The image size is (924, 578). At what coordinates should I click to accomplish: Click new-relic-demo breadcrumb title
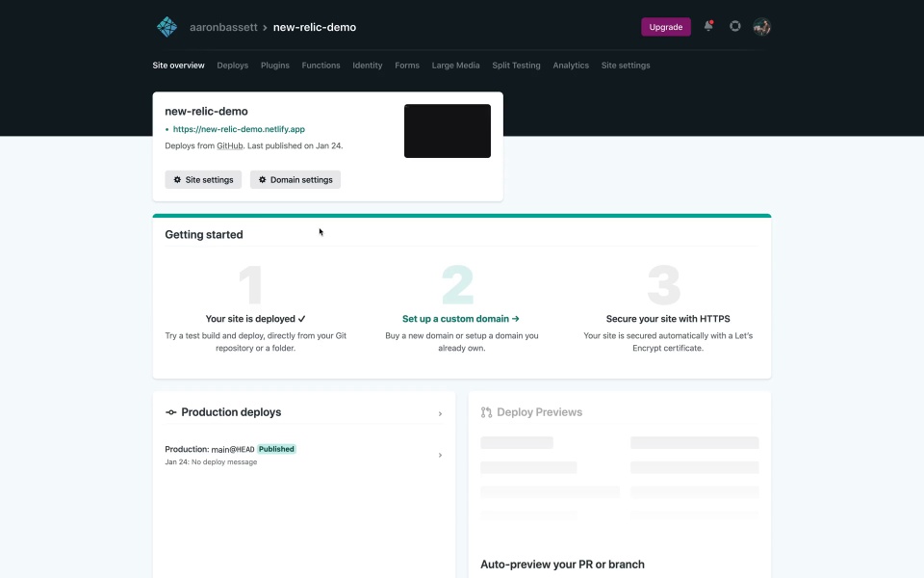point(315,27)
